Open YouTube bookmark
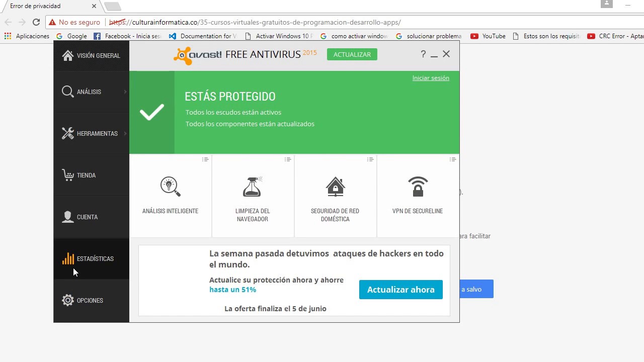644x362 pixels. pyautogui.click(x=488, y=36)
